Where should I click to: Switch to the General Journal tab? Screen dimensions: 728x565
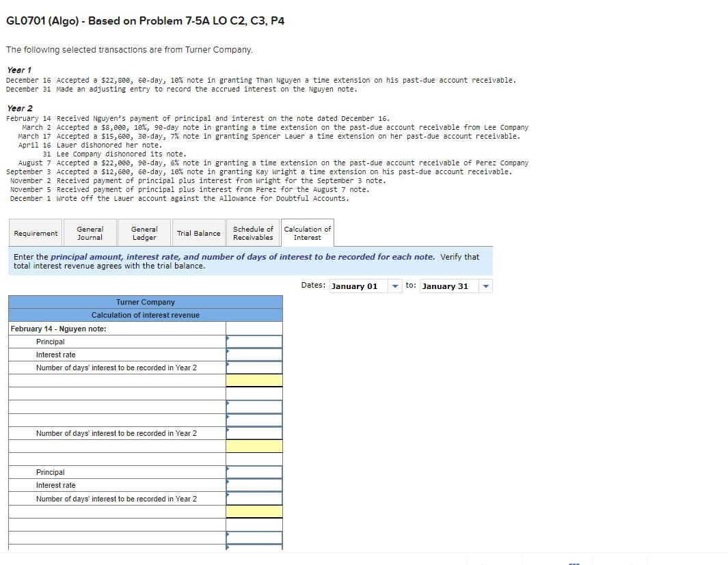click(90, 233)
